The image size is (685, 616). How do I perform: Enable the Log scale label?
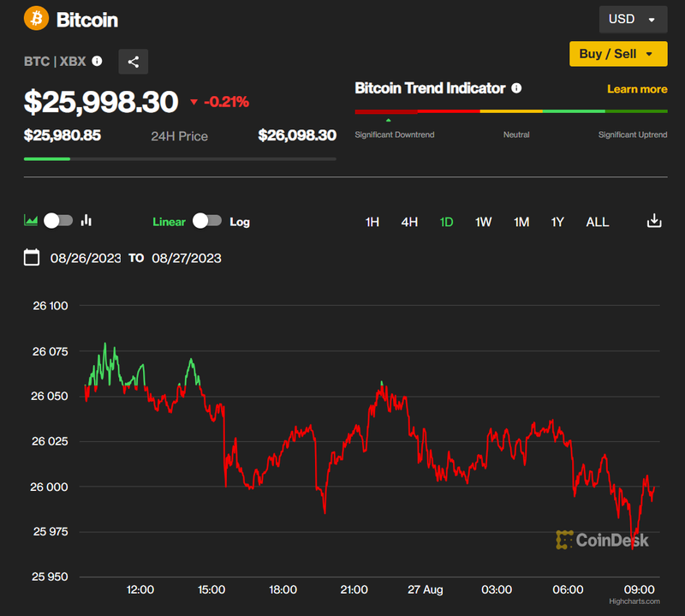[x=239, y=221]
